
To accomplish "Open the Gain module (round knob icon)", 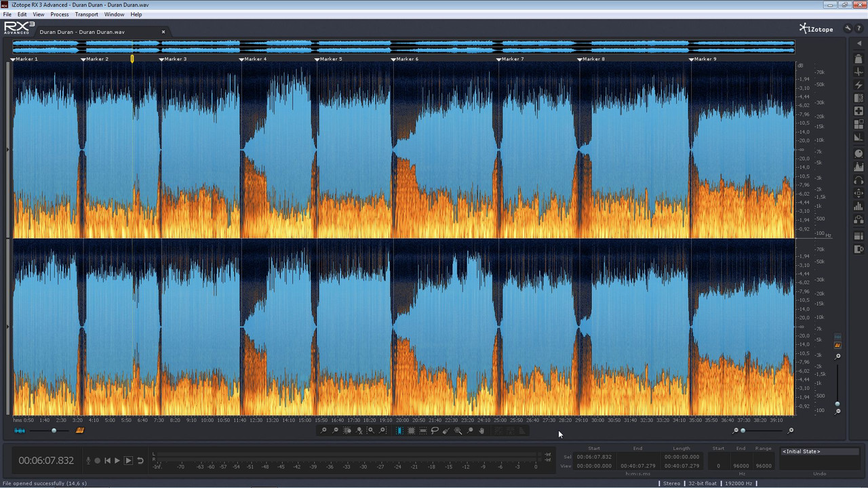I will 859,154.
